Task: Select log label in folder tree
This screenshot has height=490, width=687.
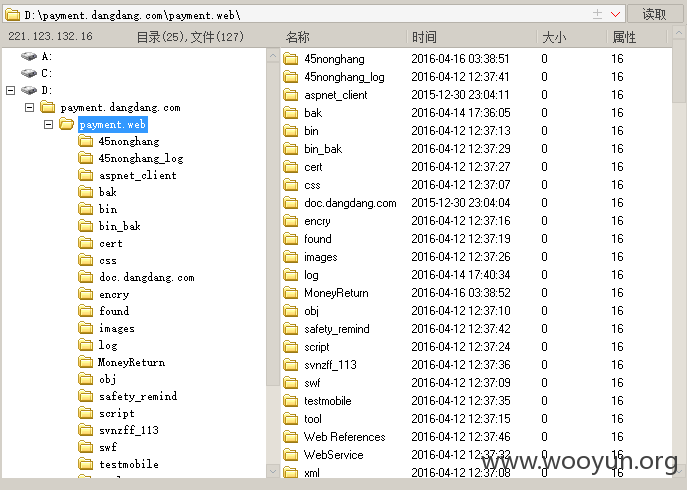Action: 108,345
